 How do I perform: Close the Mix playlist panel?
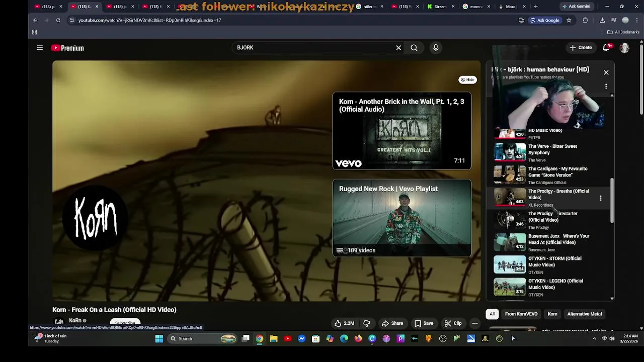pos(606,72)
